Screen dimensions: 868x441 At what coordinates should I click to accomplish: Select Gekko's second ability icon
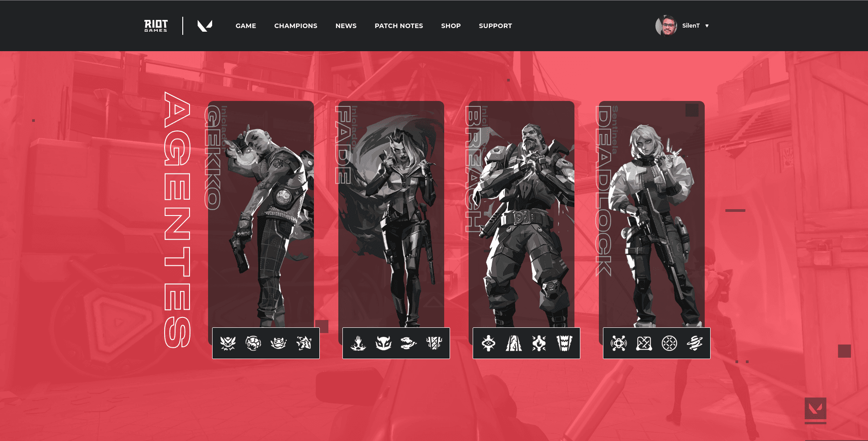[x=253, y=343]
